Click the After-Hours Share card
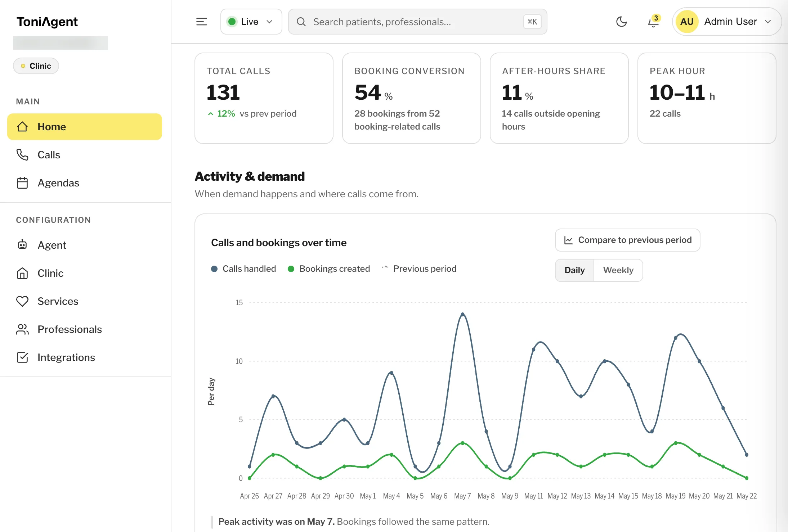The image size is (788, 532). pyautogui.click(x=559, y=98)
